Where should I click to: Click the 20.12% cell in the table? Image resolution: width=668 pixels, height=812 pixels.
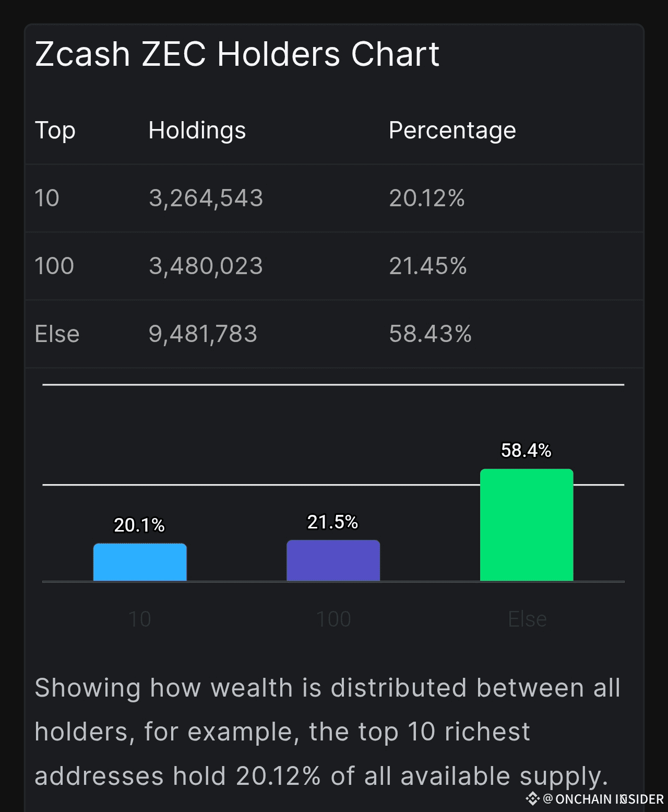[427, 198]
